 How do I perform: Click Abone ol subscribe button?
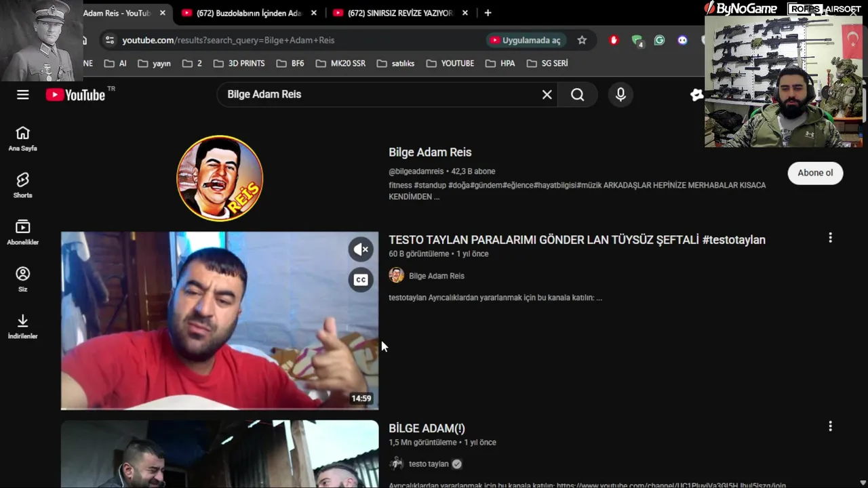[815, 173]
